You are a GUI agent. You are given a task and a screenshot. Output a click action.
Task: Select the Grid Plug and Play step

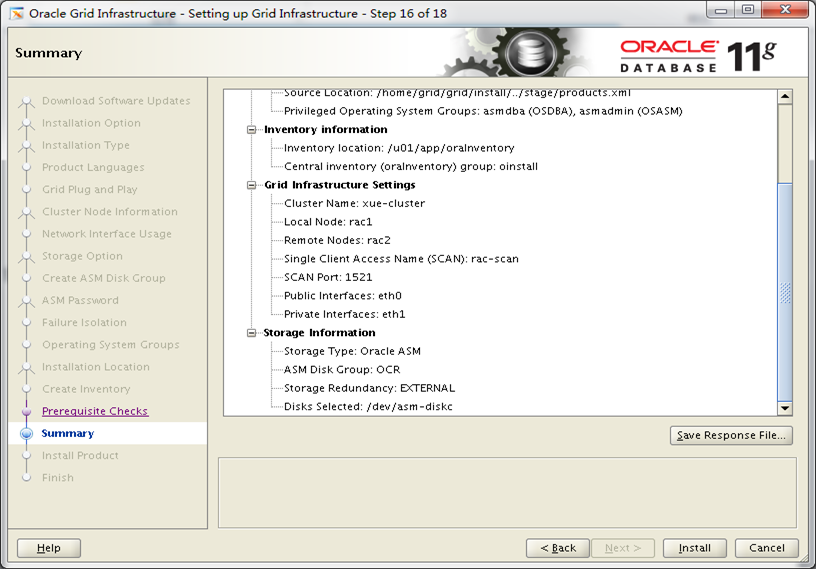[x=90, y=189]
